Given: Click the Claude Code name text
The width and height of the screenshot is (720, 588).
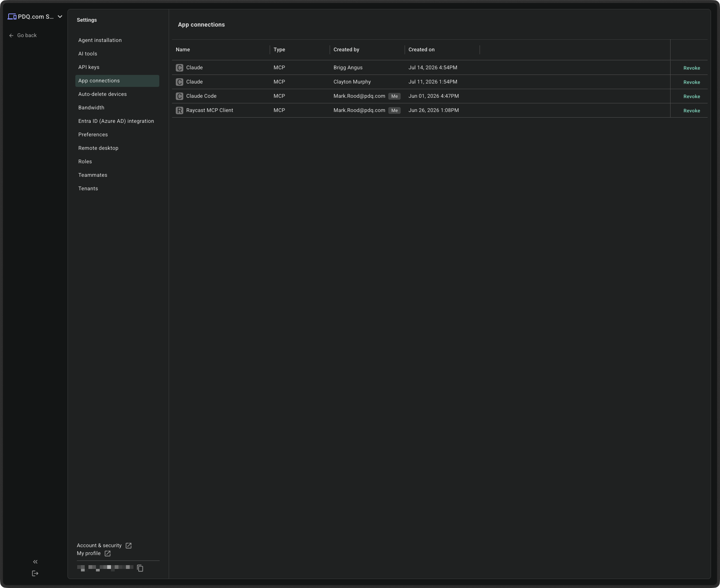Looking at the screenshot, I should click(x=201, y=96).
